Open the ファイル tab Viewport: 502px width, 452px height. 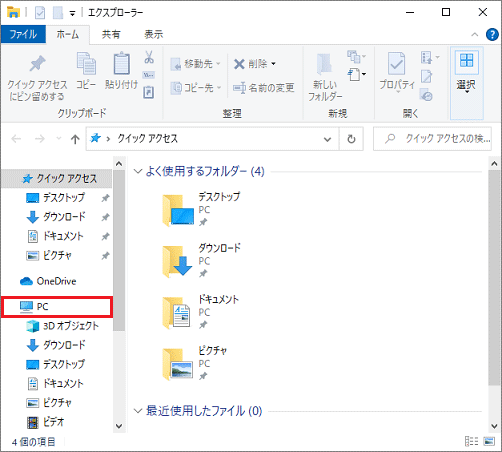pyautogui.click(x=23, y=34)
